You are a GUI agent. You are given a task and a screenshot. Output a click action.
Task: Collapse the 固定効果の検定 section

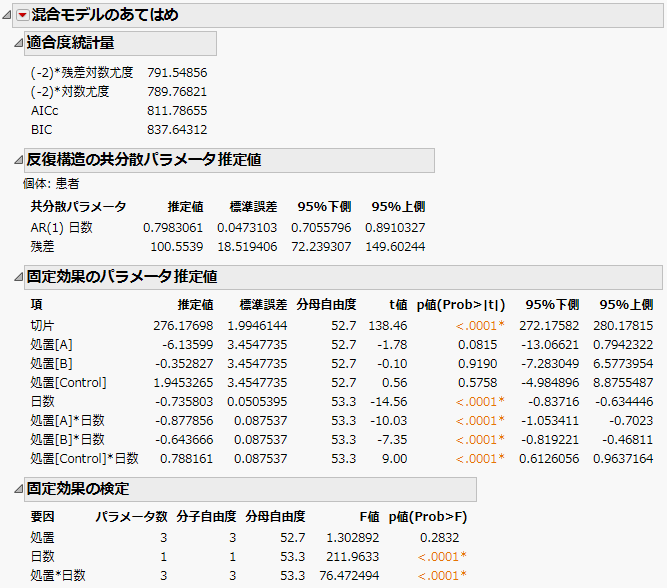pos(18,489)
